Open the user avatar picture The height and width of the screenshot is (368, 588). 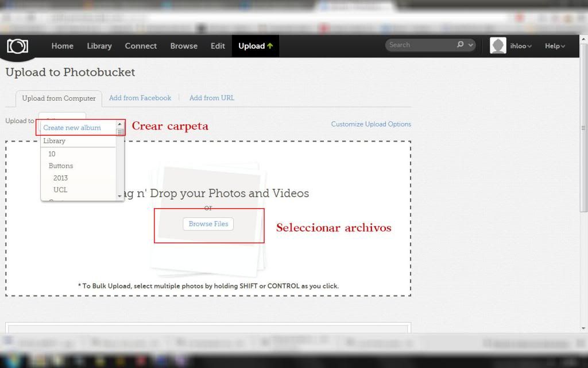point(498,46)
